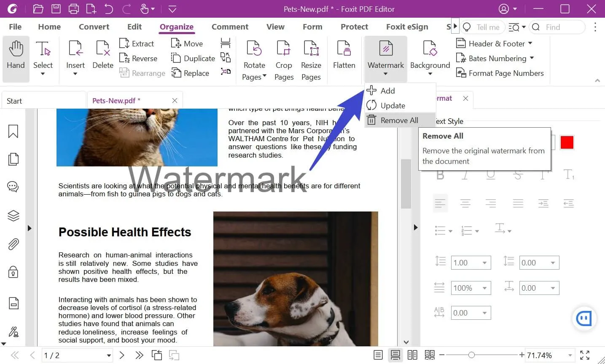Select the red color swatch

(567, 142)
